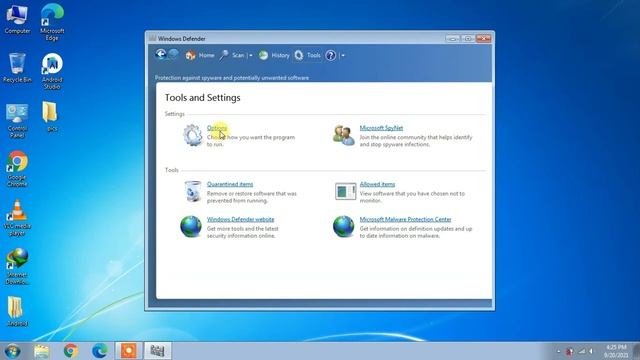640x360 pixels.
Task: Click the Forward arrow button in Defender
Action: [x=173, y=54]
